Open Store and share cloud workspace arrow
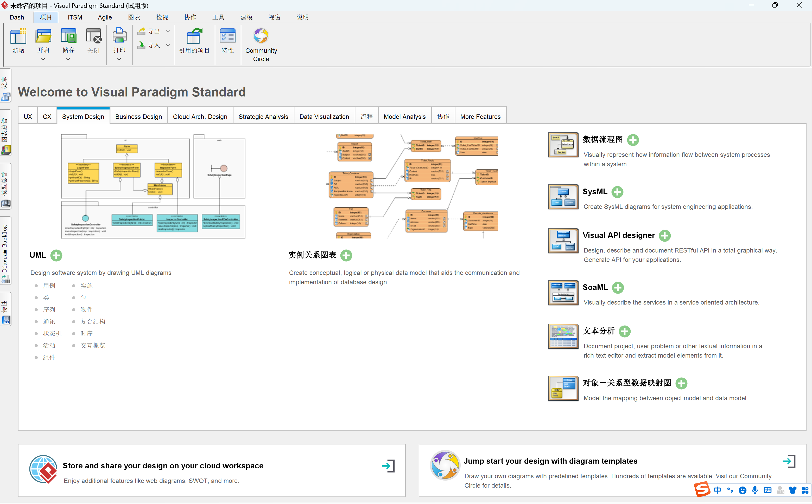Screen dimensions: 812x504 click(388, 466)
